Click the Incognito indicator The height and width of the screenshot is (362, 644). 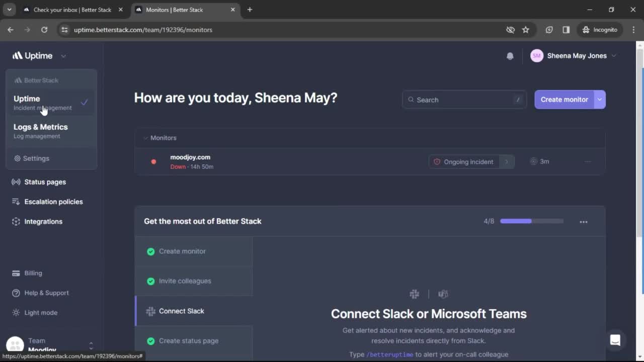click(x=600, y=30)
